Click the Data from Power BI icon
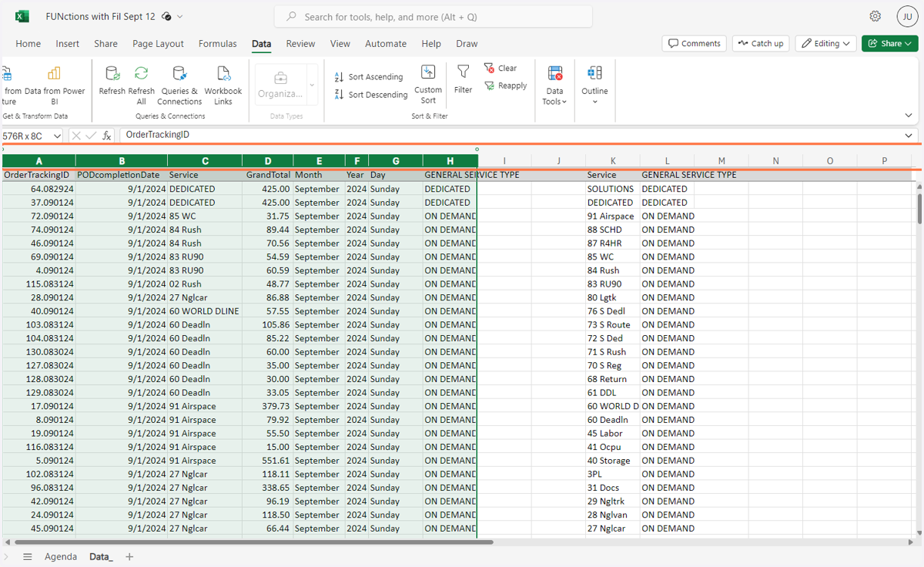The height and width of the screenshot is (567, 924). 54,73
